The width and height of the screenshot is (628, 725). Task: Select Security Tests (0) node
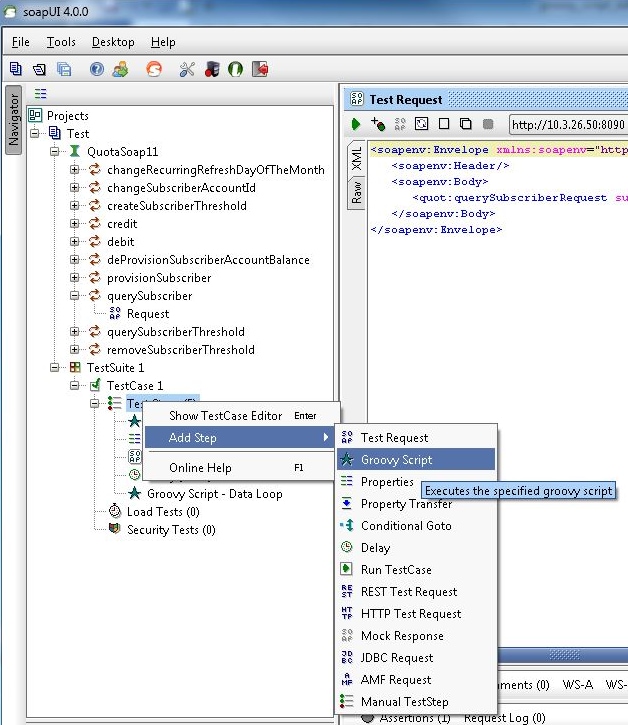[171, 530]
